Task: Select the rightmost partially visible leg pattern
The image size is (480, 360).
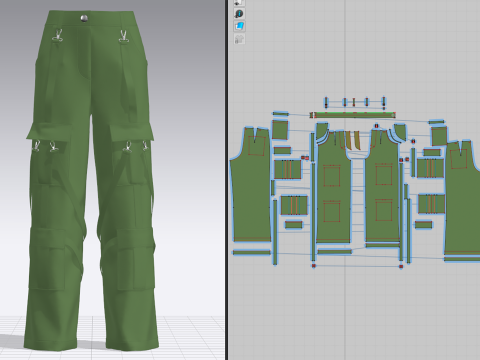Action: [463, 197]
